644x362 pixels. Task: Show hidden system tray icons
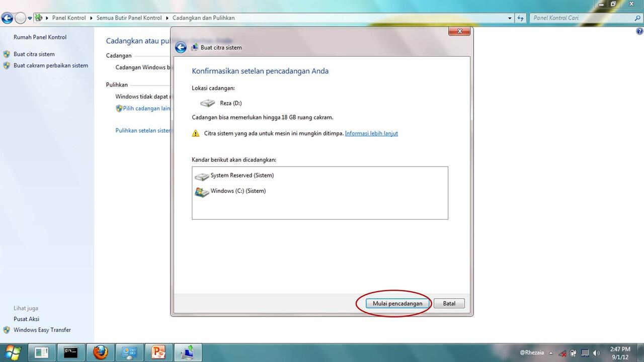tap(550, 353)
